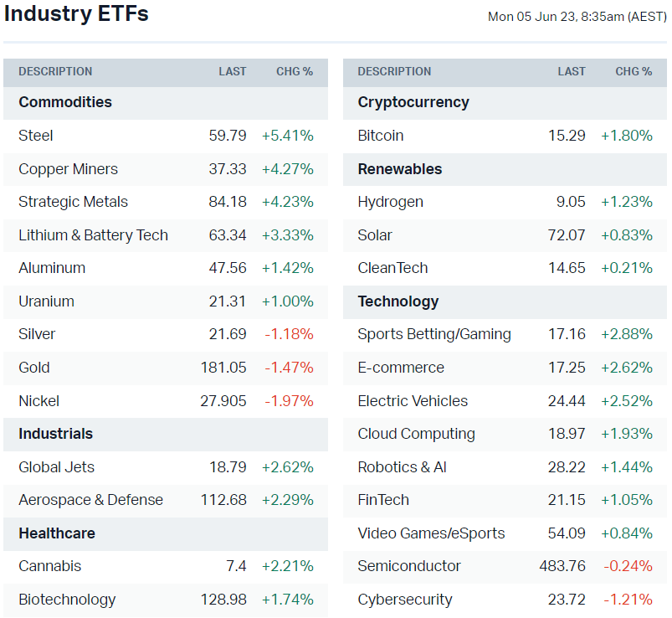Screen dimensions: 672x618
Task: Click Gold's -1.47% change value
Action: click(x=289, y=368)
